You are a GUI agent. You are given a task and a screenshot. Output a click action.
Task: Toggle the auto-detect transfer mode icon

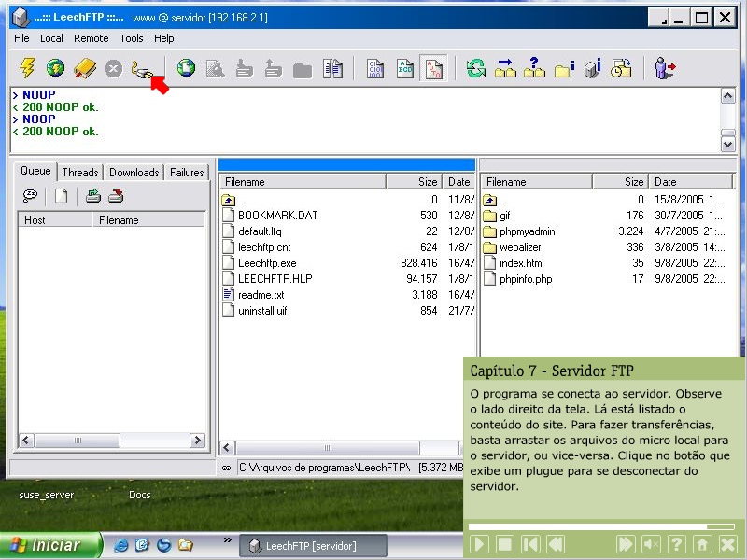432,68
